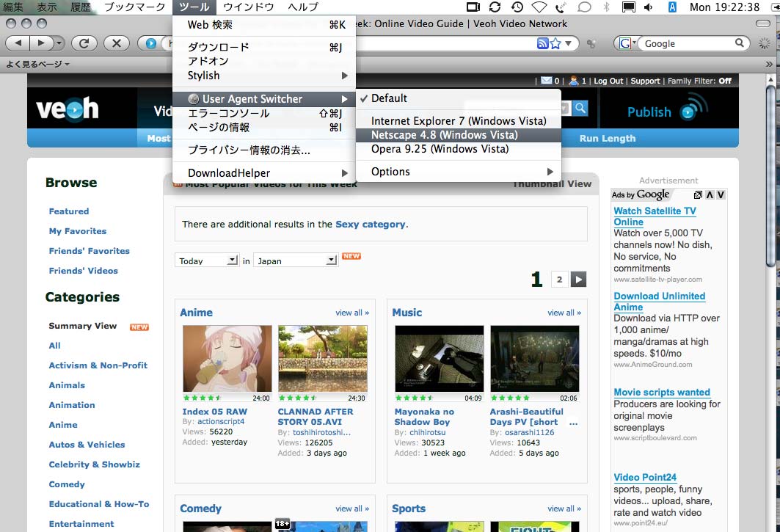
Task: Go to results page 2
Action: click(559, 279)
